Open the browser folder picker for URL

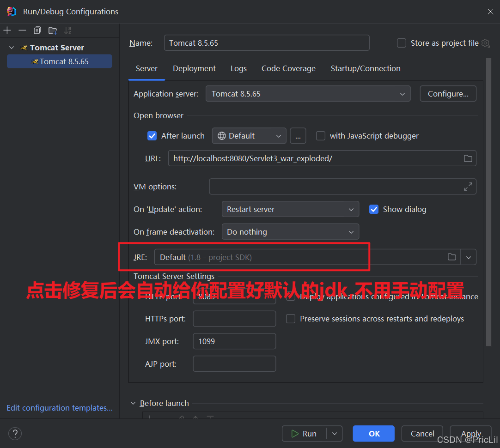click(468, 158)
